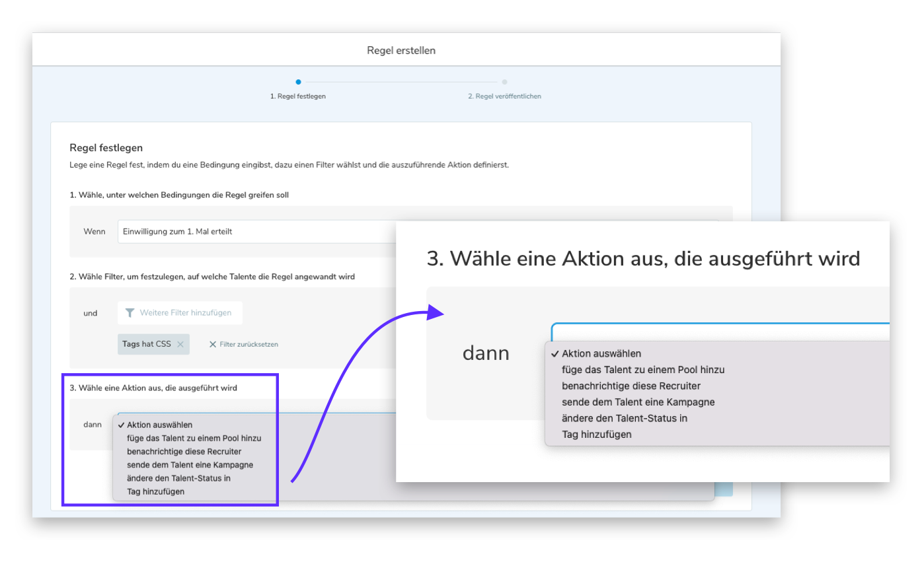Pick 'benachrichtige diese Recruiter' in enlarged view
Viewport: 924px width, 566px height.
coord(631,386)
